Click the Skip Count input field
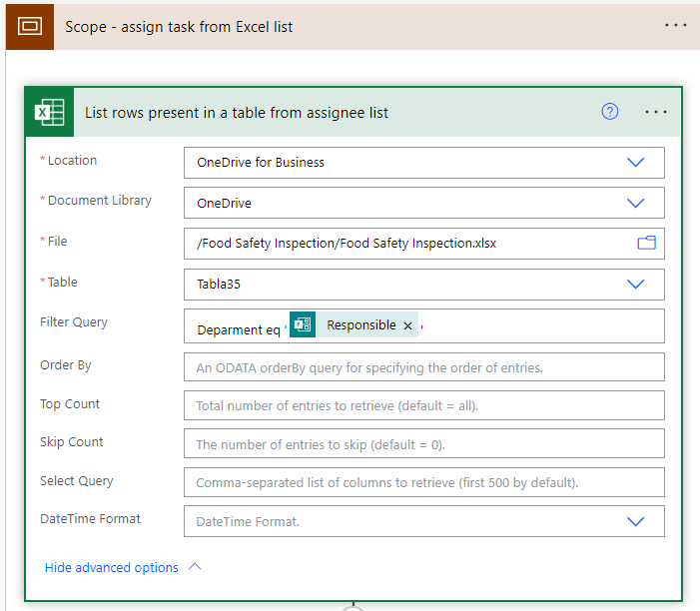Image resolution: width=700 pixels, height=611 pixels. pos(424,443)
